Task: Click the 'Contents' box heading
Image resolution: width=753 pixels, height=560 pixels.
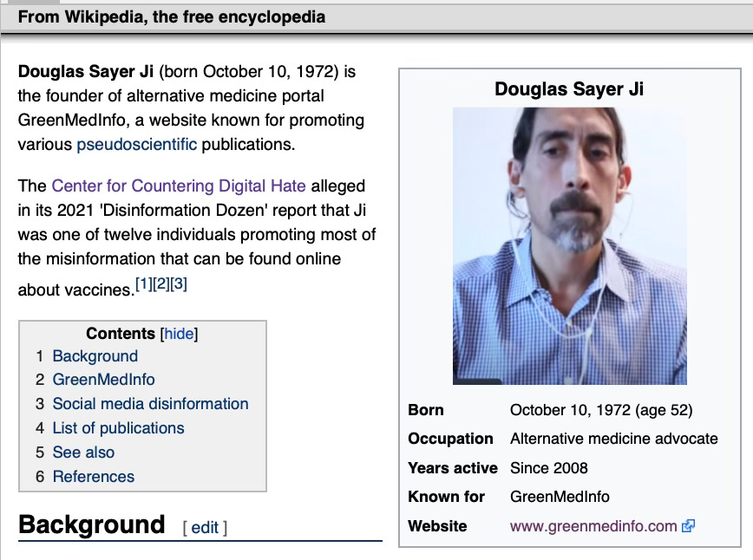Action: click(121, 334)
